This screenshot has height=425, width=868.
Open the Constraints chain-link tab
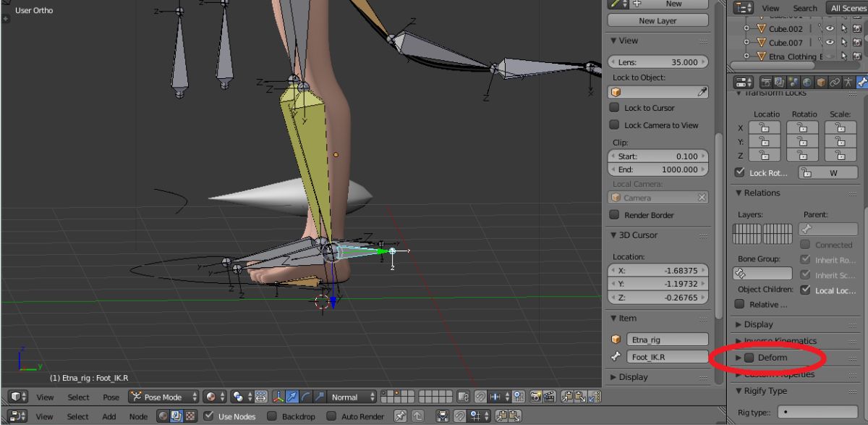coord(834,83)
